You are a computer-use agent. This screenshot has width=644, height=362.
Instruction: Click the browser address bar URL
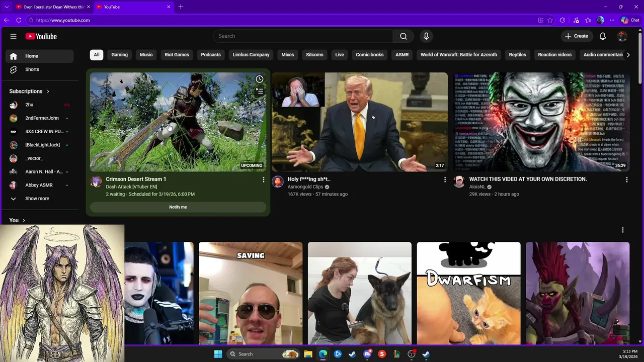click(63, 20)
